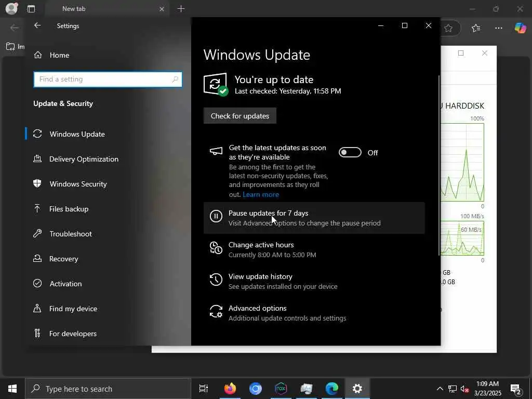532x399 pixels.
Task: Open Edge Settings and more ellipsis
Action: (498, 28)
